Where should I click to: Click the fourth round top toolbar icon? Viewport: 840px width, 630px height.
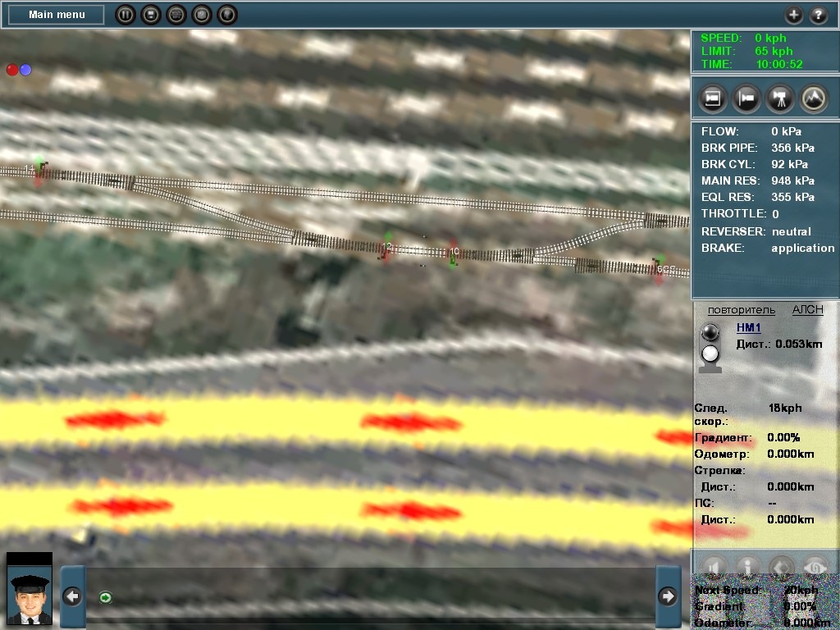coord(202,15)
